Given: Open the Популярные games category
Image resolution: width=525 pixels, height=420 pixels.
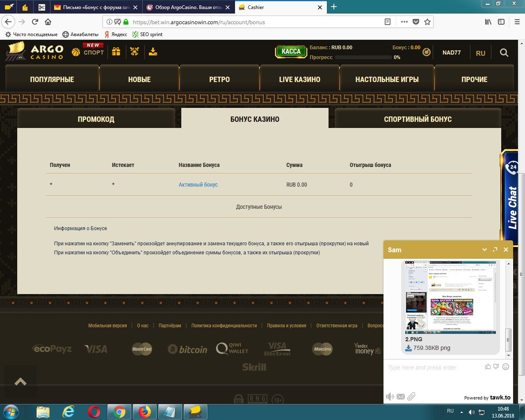Looking at the screenshot, I should 52,79.
